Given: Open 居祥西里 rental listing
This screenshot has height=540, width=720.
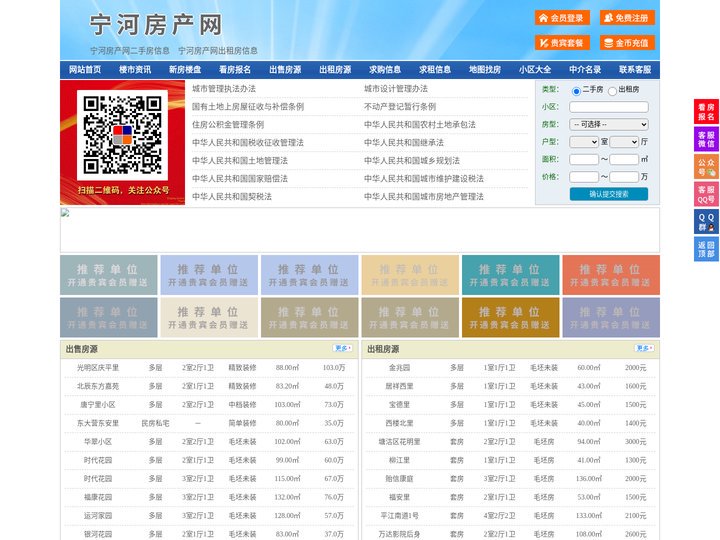Looking at the screenshot, I should [399, 386].
